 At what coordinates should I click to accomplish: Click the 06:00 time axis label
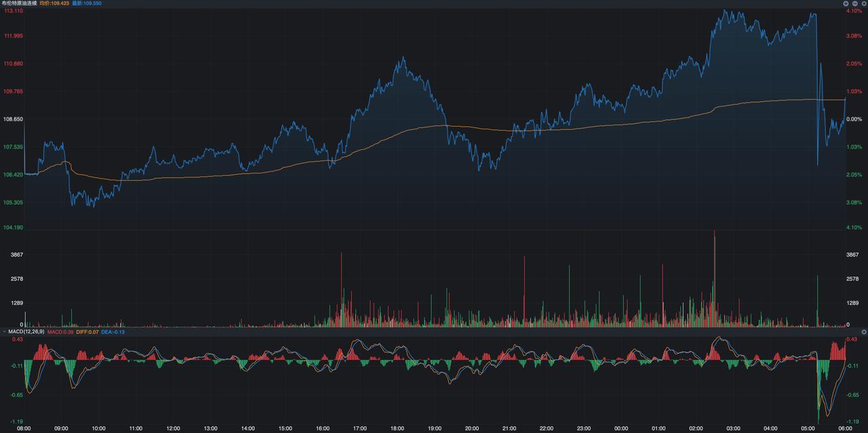coord(845,428)
